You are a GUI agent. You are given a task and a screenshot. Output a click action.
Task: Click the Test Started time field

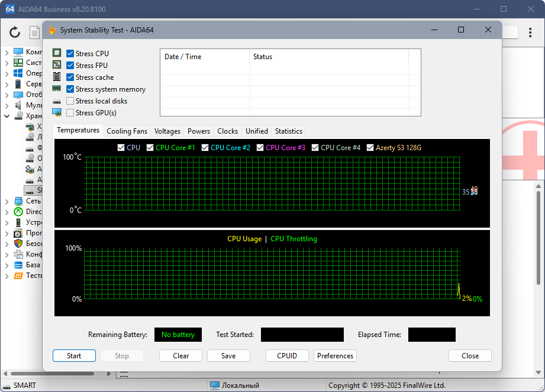coord(302,335)
